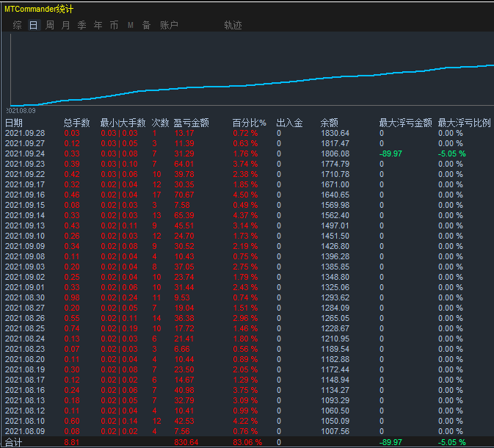Open the 币 currency tab
Image resolution: width=494 pixels, height=448 pixels.
point(114,25)
